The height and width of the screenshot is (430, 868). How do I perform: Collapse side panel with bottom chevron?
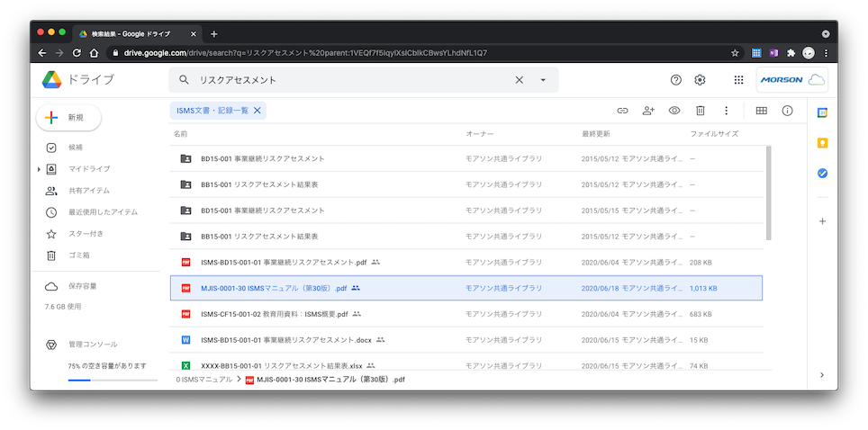tap(822, 374)
